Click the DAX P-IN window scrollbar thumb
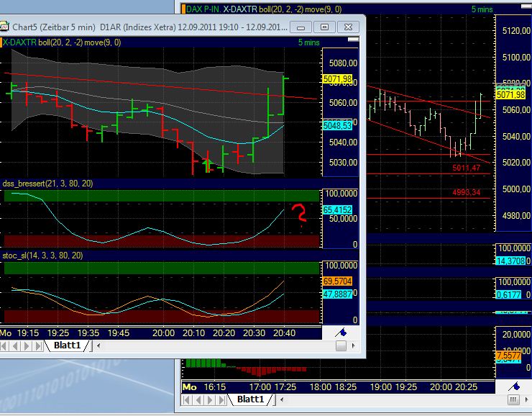The image size is (532, 416). tap(513, 399)
